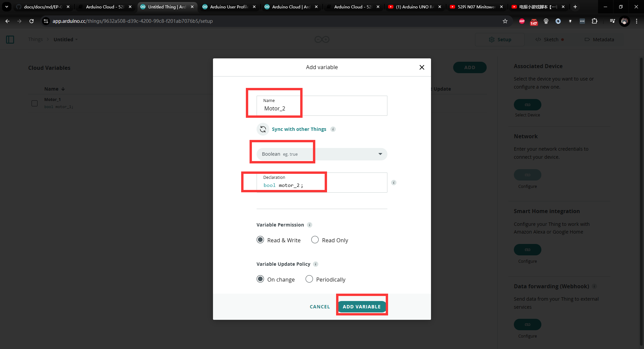644x349 pixels.
Task: Switch to the Metadata tab
Action: pyautogui.click(x=599, y=40)
